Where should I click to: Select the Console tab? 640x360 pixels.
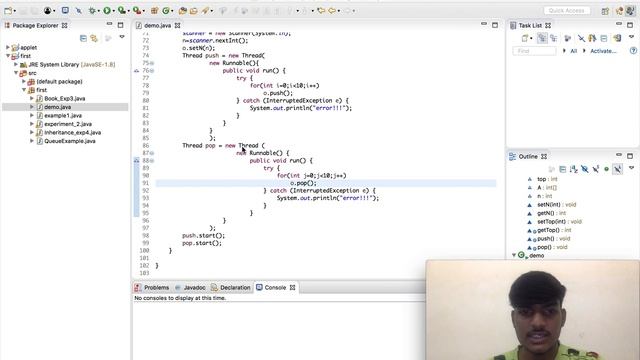pos(275,287)
